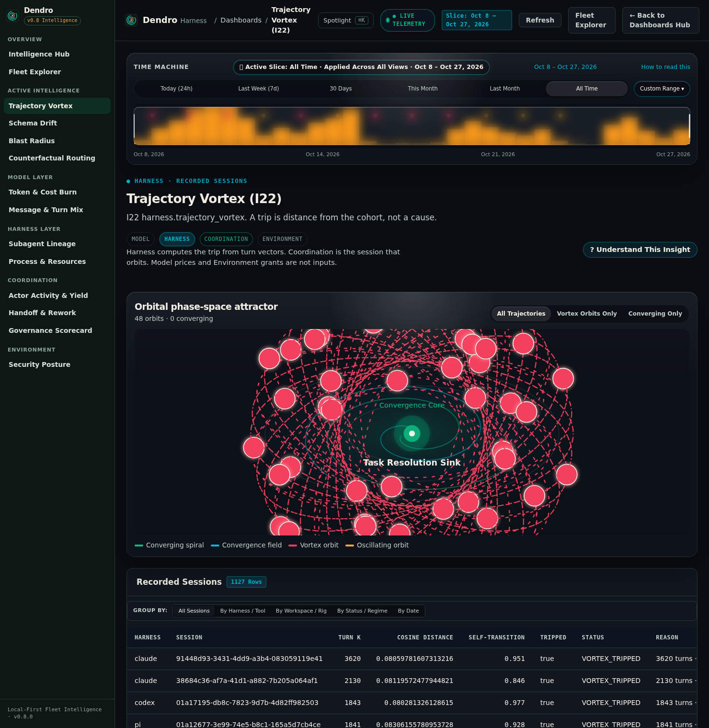
Task: Group sessions By Date
Action: coord(409,611)
